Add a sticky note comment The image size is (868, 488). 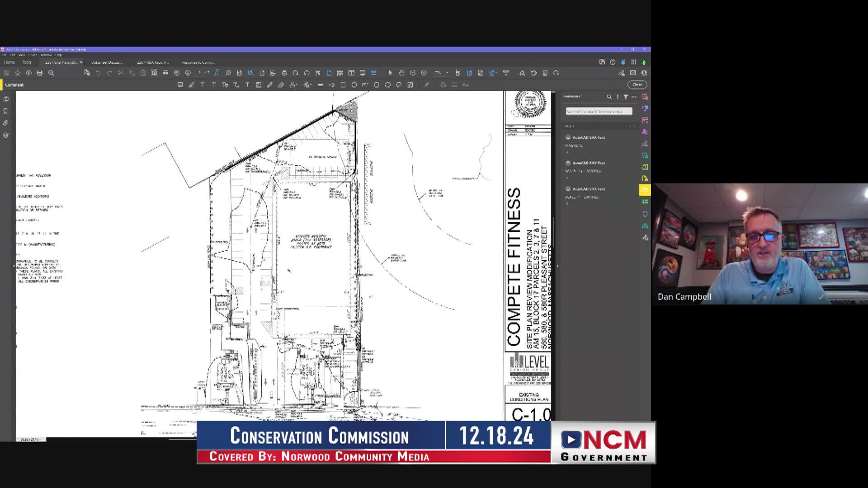click(x=180, y=84)
